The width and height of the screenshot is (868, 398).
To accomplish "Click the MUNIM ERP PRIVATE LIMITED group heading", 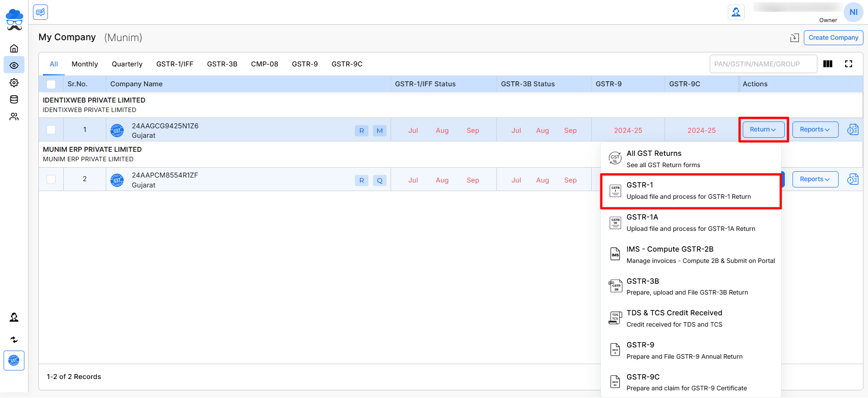I will tap(92, 150).
